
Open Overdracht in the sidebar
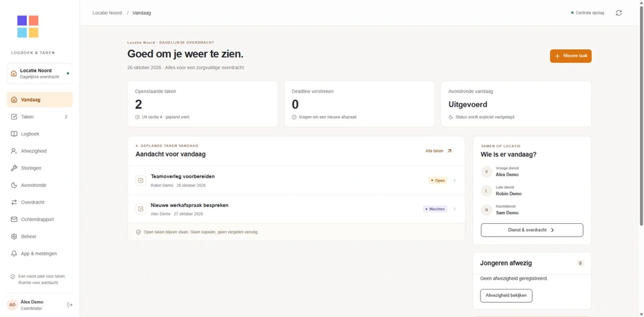[40, 202]
